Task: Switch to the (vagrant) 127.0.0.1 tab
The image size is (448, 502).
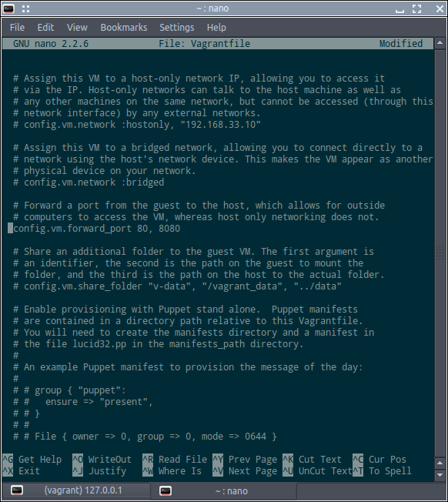Action: pos(76,490)
